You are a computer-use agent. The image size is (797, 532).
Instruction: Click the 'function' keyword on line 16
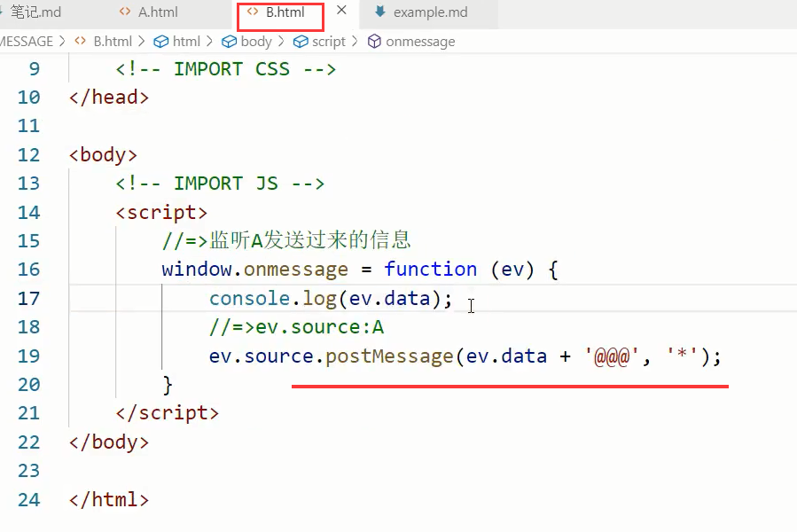(x=431, y=269)
